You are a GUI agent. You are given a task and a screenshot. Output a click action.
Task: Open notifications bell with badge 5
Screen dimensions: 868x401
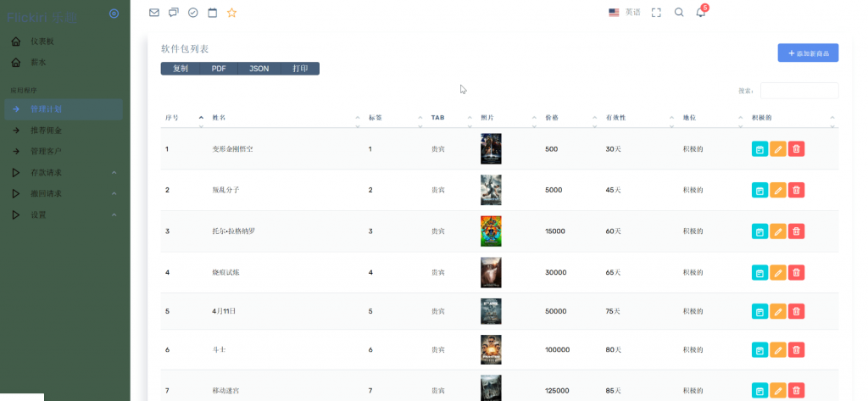point(701,12)
